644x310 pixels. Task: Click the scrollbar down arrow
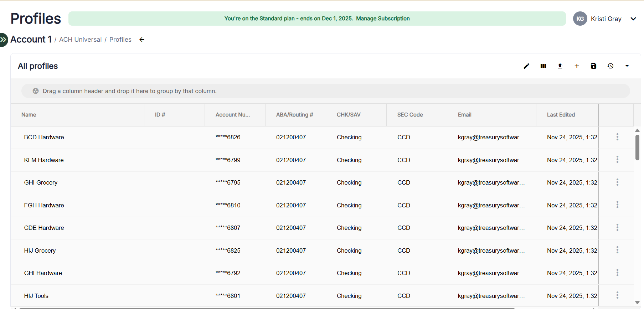click(x=637, y=303)
